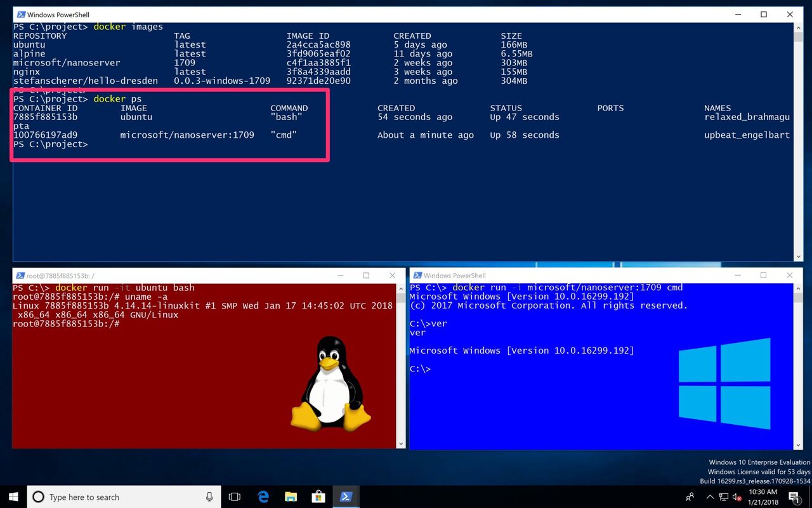Open Microsoft Store from the taskbar
812x508 pixels.
tap(318, 497)
